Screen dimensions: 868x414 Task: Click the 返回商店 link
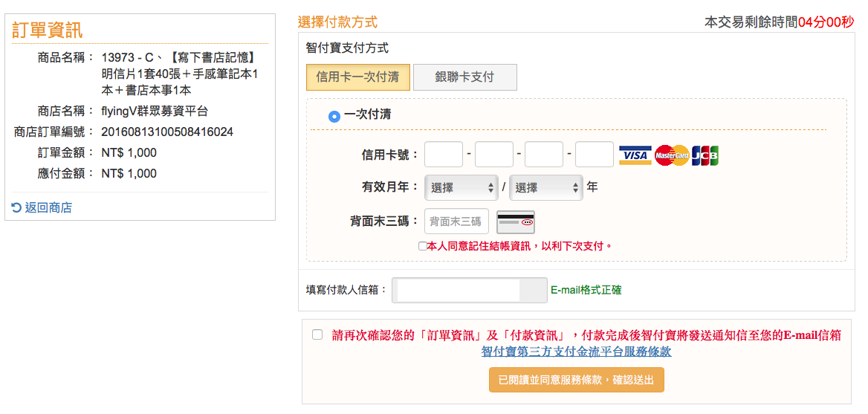(48, 207)
